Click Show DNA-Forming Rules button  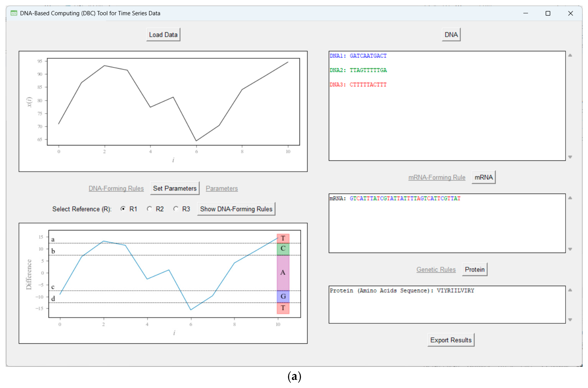click(236, 209)
